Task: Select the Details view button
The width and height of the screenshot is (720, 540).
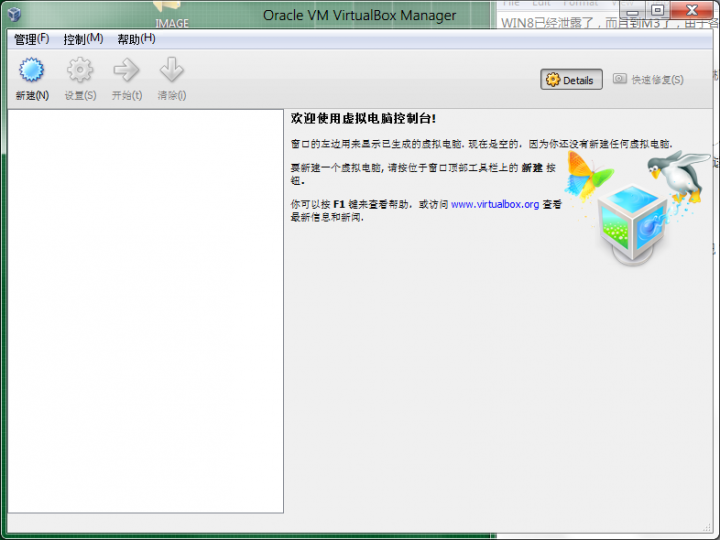Action: [571, 80]
